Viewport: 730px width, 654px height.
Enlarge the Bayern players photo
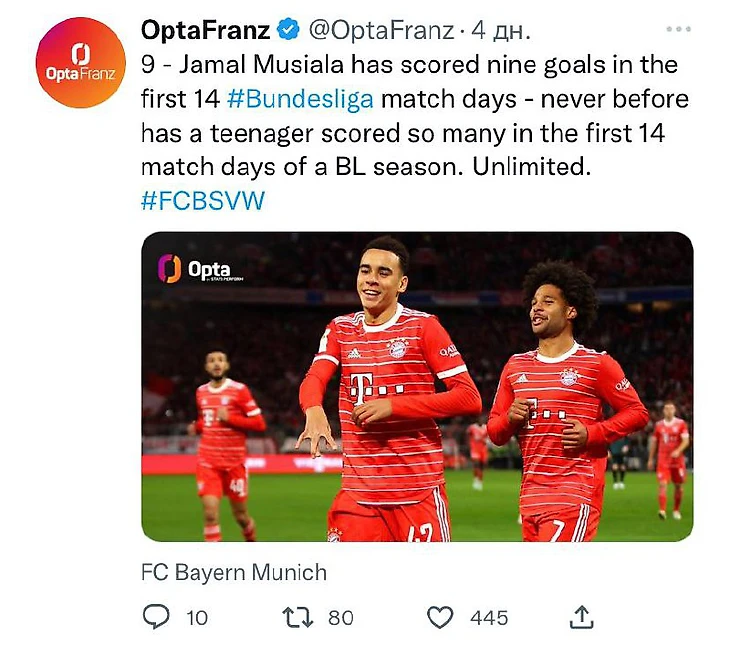(x=417, y=387)
